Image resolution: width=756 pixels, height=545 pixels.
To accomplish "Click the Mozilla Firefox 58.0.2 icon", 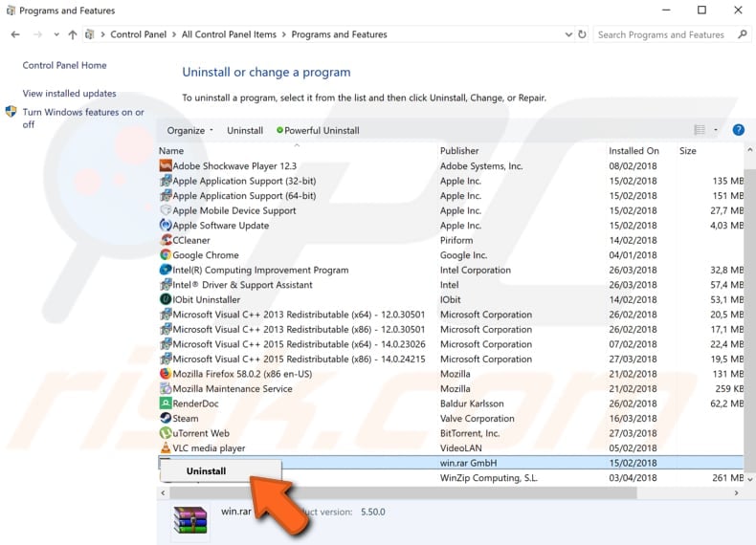I will tap(166, 374).
